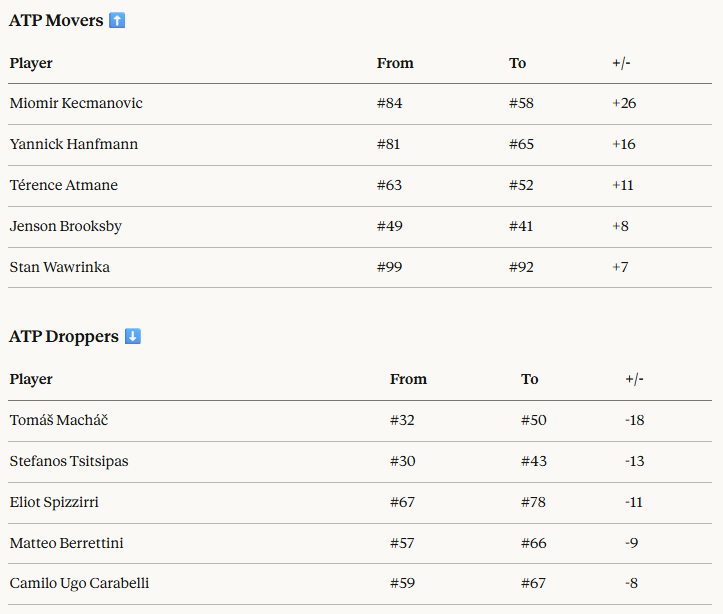Click the +26 change value for Kecmanovic
Screen dimensions: 723x614
pos(624,103)
